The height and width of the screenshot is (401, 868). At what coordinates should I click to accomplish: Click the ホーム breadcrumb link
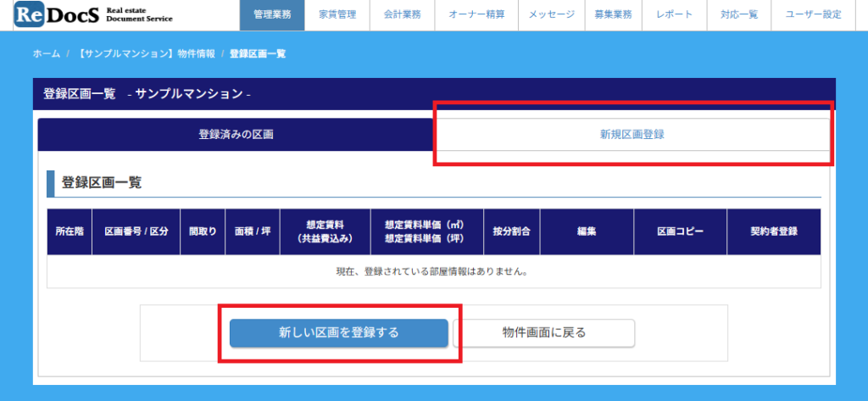coord(46,53)
